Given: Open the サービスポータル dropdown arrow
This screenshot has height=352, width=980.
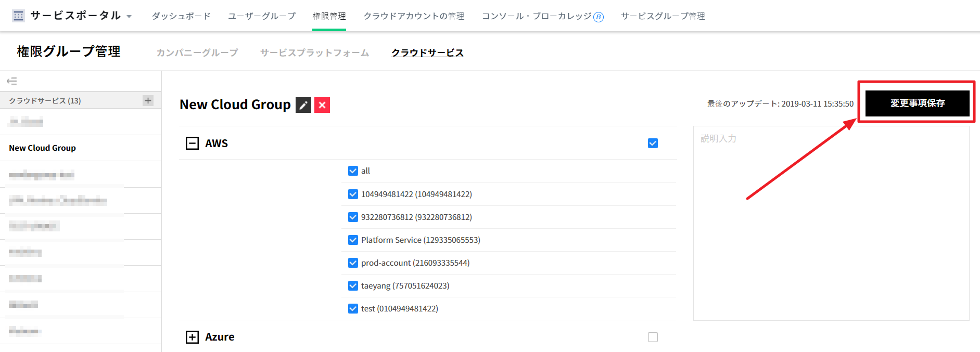Looking at the screenshot, I should 129,17.
